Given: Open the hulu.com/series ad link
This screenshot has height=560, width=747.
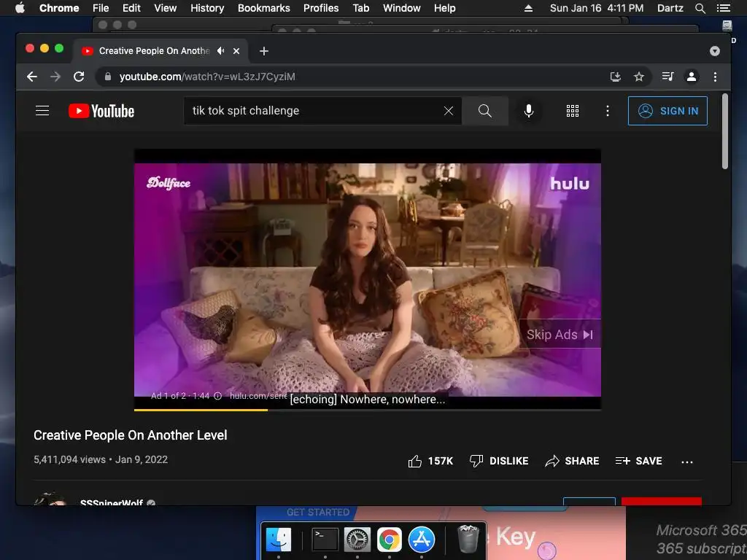Looking at the screenshot, I should [258, 396].
